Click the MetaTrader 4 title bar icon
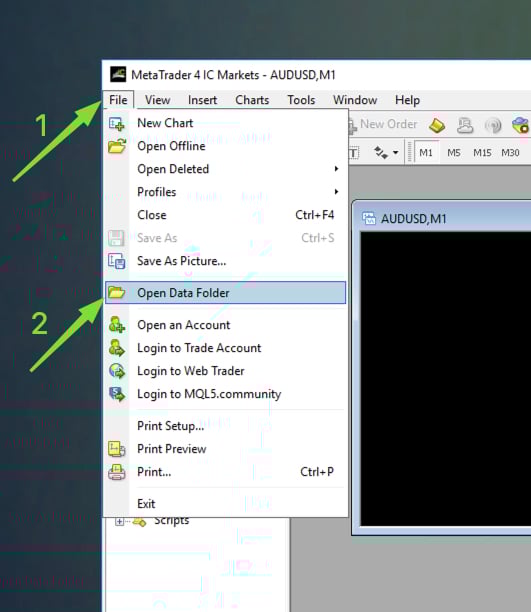The height and width of the screenshot is (612, 531). 118,74
